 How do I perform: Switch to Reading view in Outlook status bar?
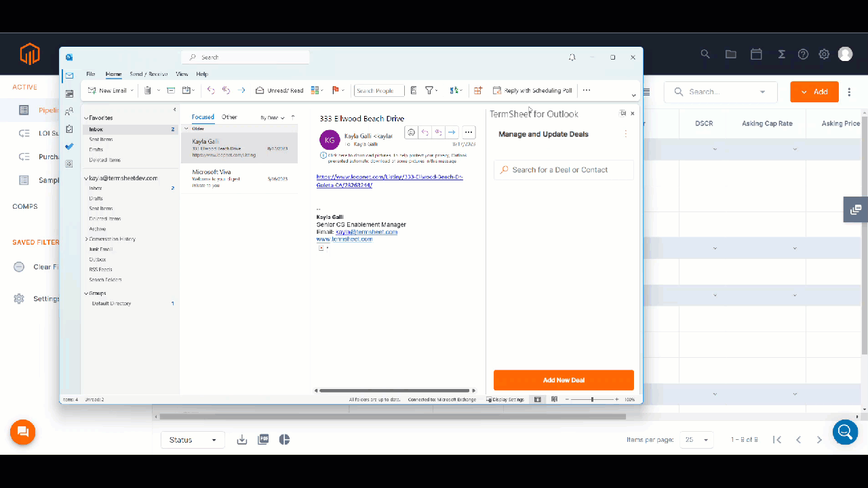click(555, 400)
